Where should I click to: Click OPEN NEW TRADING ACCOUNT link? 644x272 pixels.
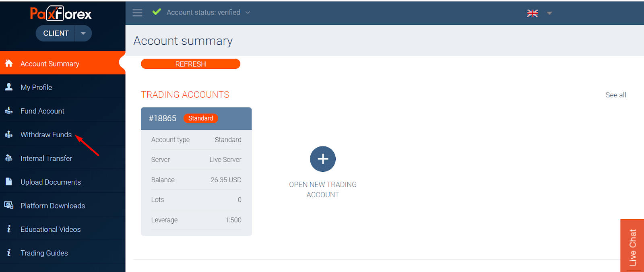[323, 190]
